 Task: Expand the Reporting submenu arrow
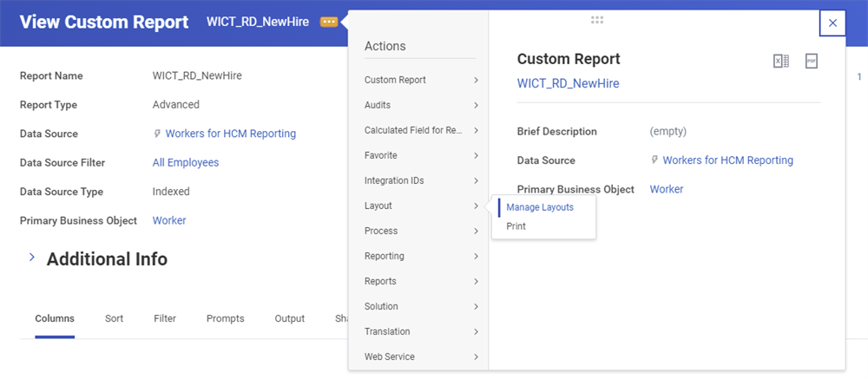click(x=476, y=256)
